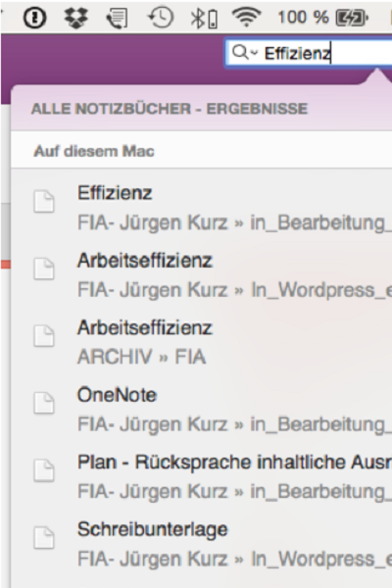The width and height of the screenshot is (392, 588).
Task: Open the Dropbox menu bar icon
Action: pyautogui.click(x=76, y=18)
